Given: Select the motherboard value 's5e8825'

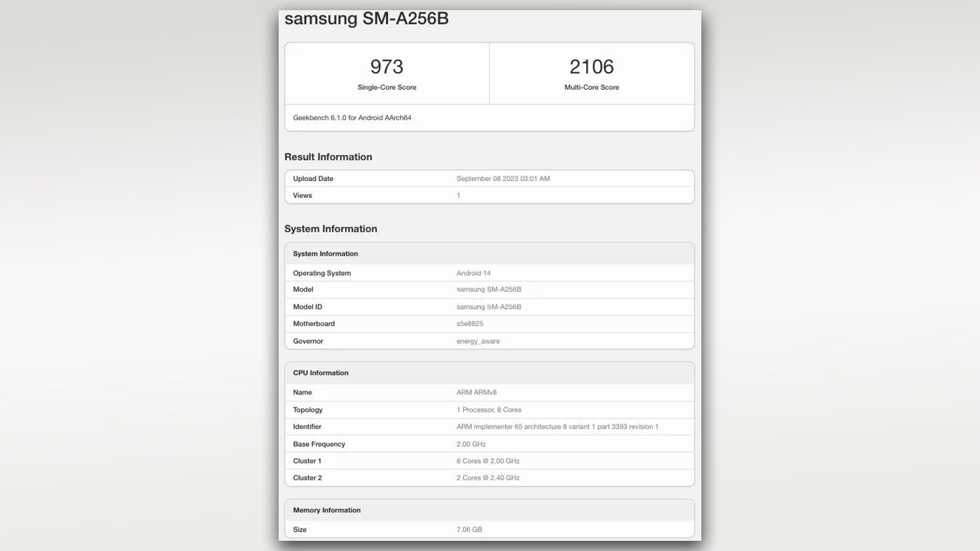Looking at the screenshot, I should pos(470,323).
